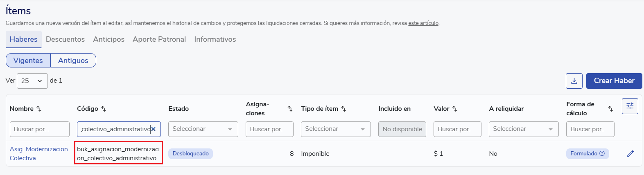Expand the Estado filter dropdown
Screen dimensions: 644x175
203,129
